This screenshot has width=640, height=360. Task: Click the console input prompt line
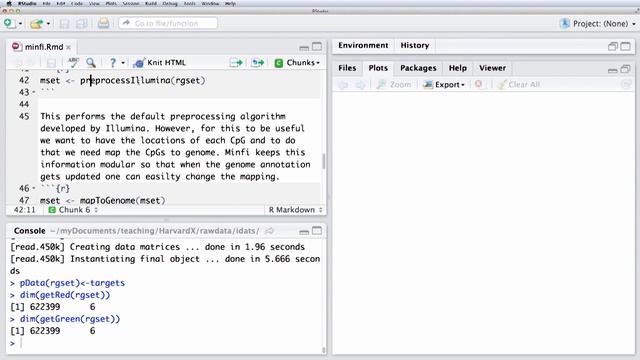[x=165, y=343]
